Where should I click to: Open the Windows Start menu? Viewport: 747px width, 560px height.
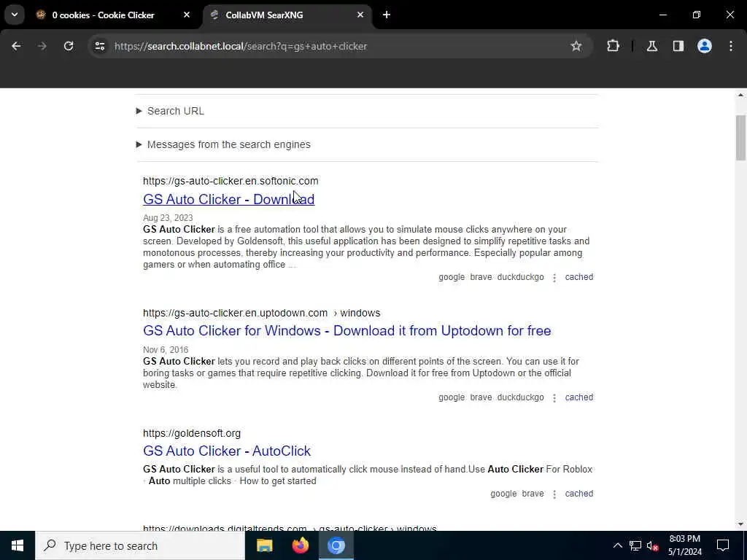click(x=18, y=545)
